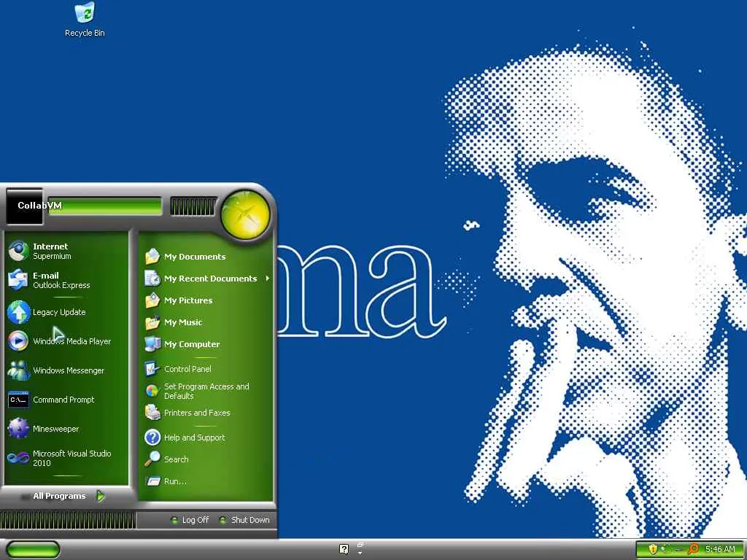Select My Recent Documents menu entry
The width and height of the screenshot is (747, 560).
click(206, 279)
